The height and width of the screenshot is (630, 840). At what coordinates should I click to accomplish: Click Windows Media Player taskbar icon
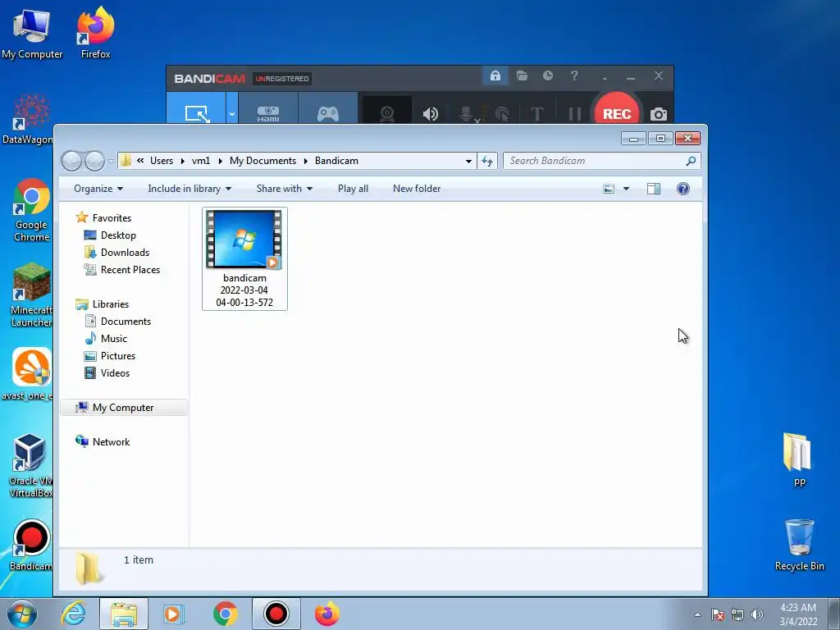click(x=173, y=614)
